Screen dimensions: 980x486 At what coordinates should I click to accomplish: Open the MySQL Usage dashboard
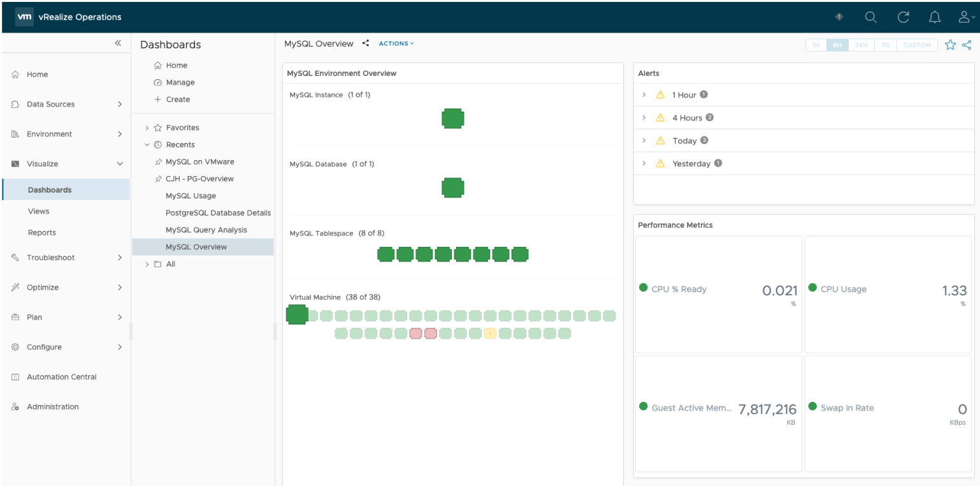[x=191, y=196]
